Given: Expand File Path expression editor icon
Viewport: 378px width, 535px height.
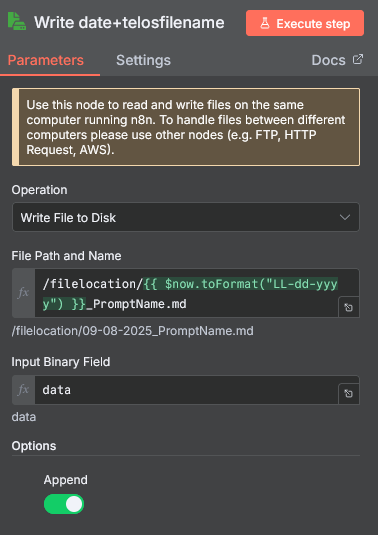Looking at the screenshot, I should click(349, 307).
